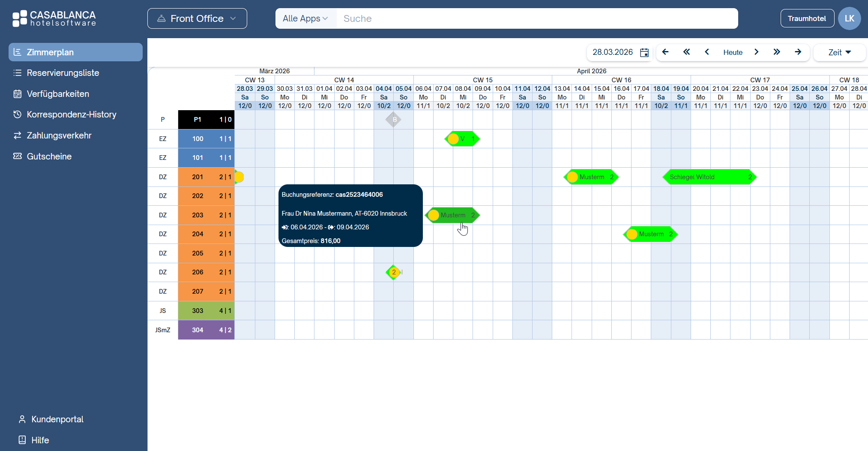This screenshot has width=868, height=451.
Task: Open the Reservierungsliste menu item
Action: (x=63, y=73)
